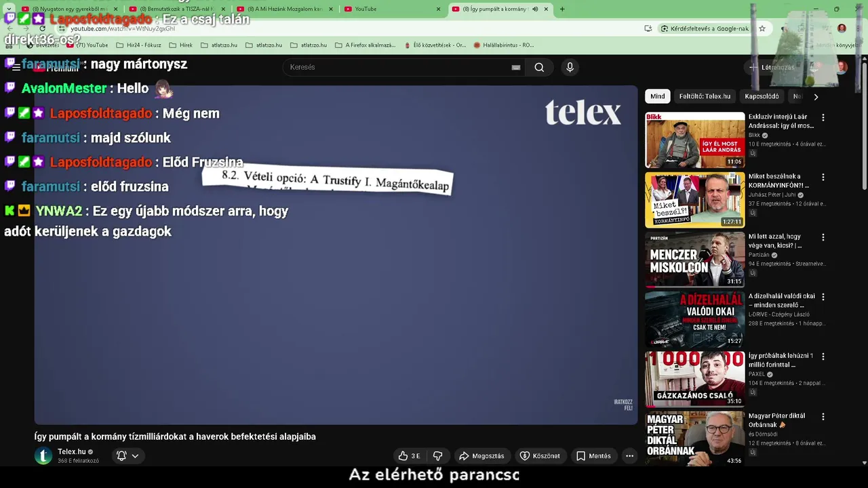Select the Kapcsolódó filter chip
The width and height of the screenshot is (868, 488).
pos(762,96)
